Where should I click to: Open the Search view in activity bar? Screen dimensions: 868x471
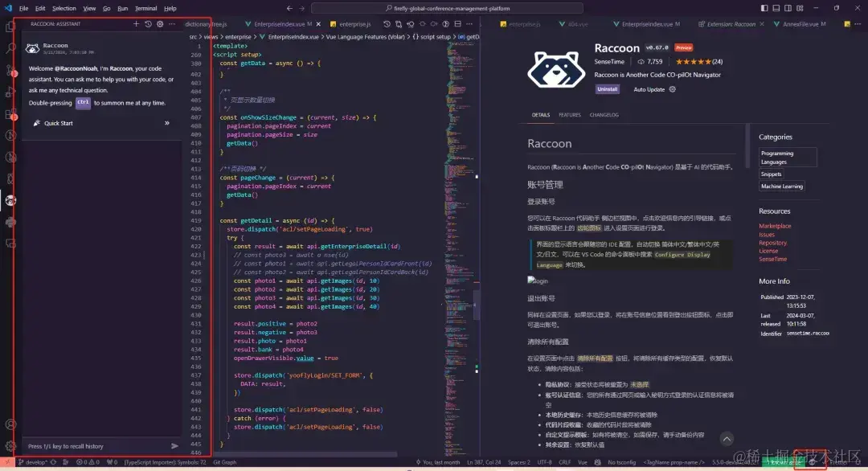pos(10,49)
